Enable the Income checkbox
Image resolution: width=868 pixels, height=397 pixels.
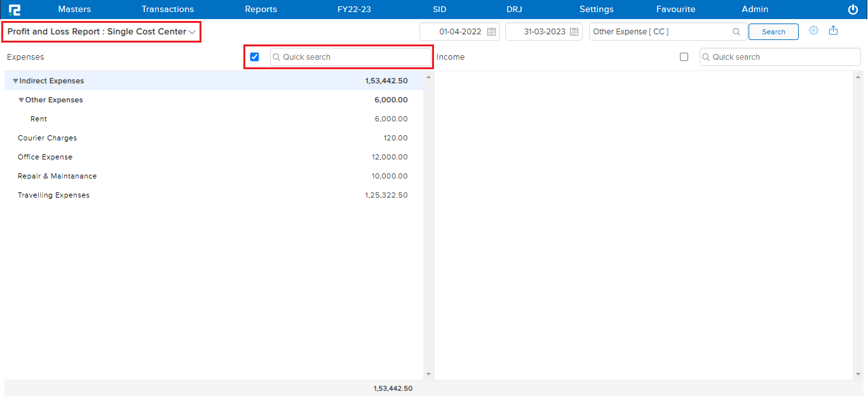tap(684, 57)
